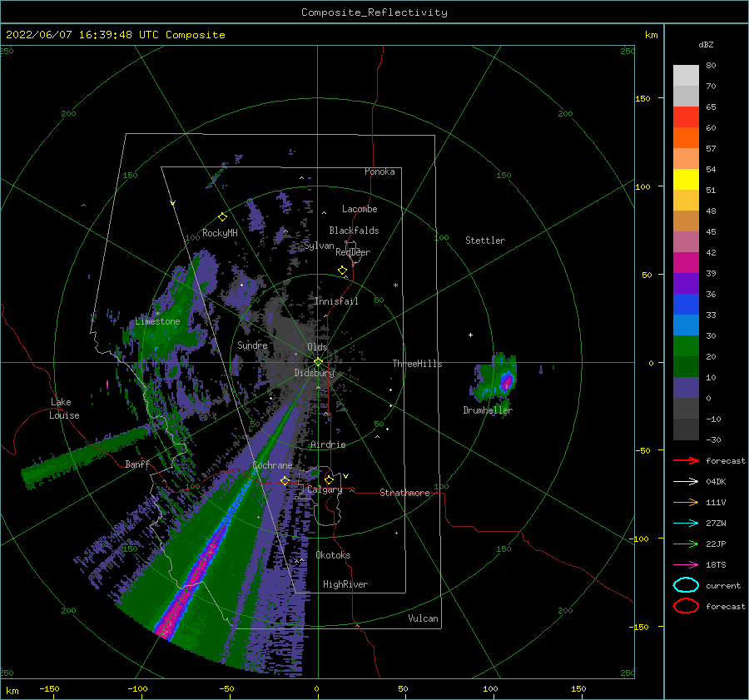Click the red forecast arrow in legend
Screen dimensions: 749x700
[x=686, y=460]
